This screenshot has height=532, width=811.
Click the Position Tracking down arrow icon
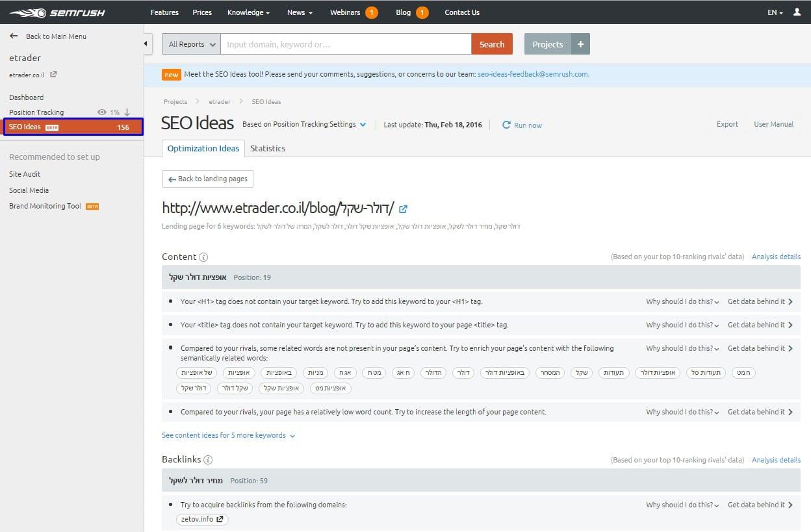127,112
